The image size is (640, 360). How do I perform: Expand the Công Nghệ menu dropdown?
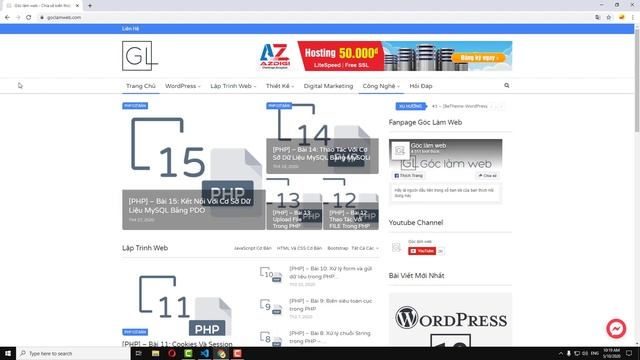pos(381,86)
